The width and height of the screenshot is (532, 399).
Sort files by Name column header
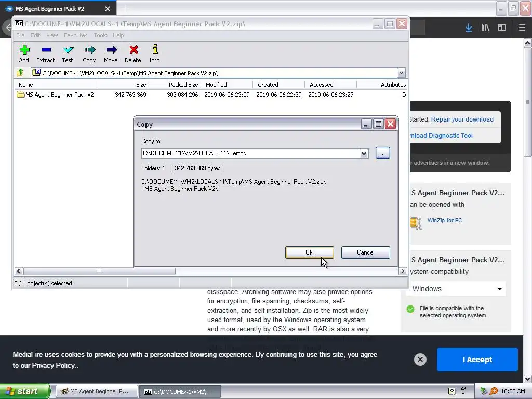point(55,85)
